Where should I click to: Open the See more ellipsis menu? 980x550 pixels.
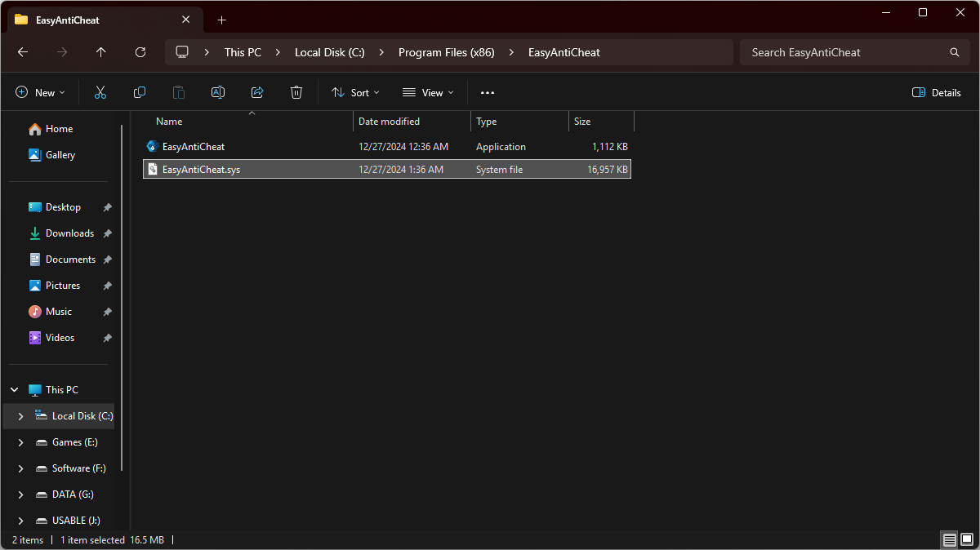click(x=488, y=93)
